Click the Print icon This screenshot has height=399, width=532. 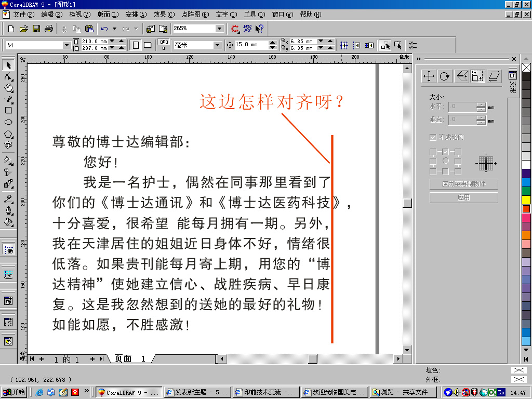[48, 29]
